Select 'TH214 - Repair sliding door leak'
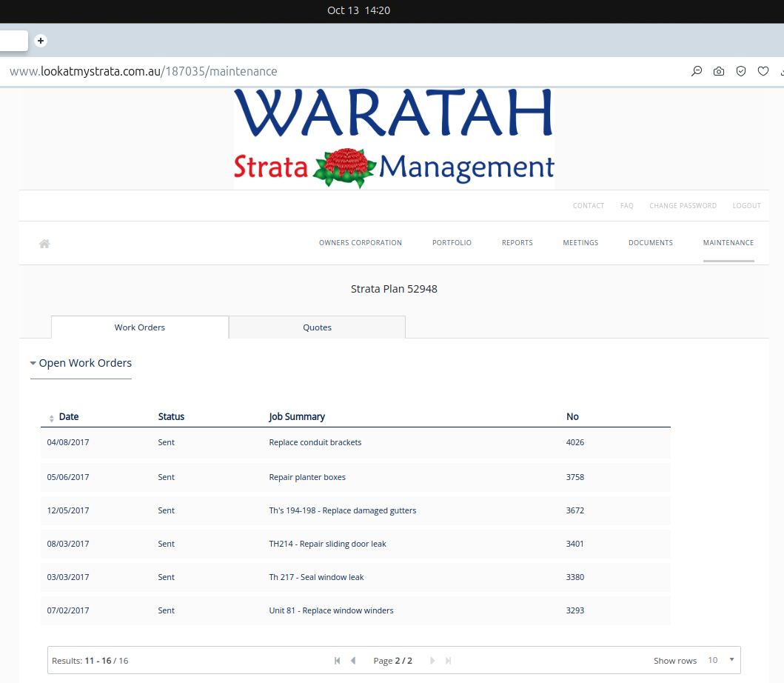This screenshot has width=784, height=683. 327,544
